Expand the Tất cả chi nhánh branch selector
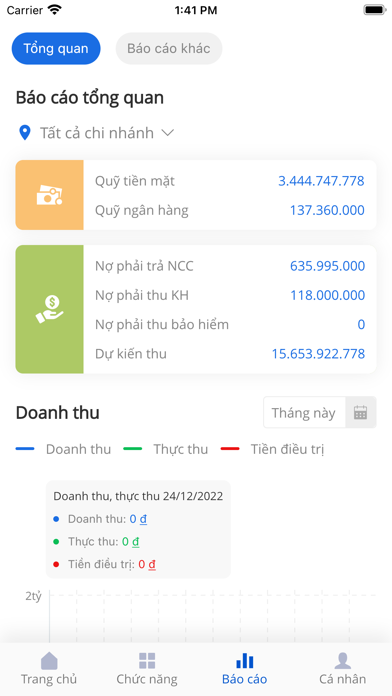The image size is (392, 696). pos(96,133)
